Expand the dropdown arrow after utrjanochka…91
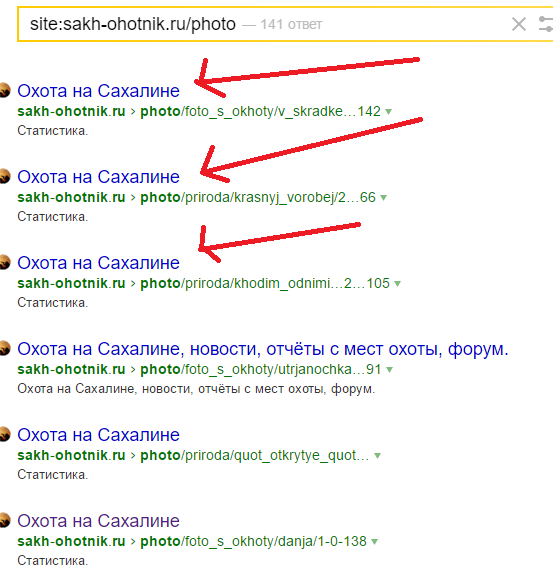Screen dimensions: 553x575 [x=389, y=370]
